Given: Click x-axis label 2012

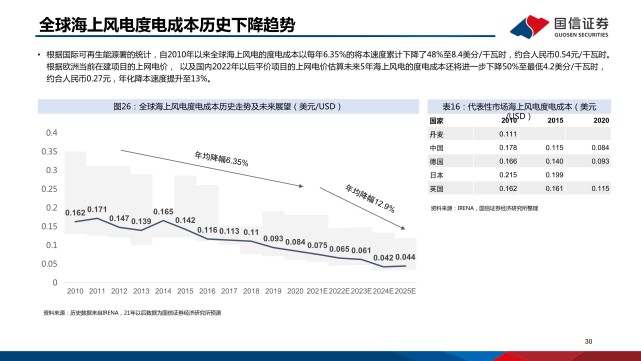Looking at the screenshot, I should click(119, 291).
